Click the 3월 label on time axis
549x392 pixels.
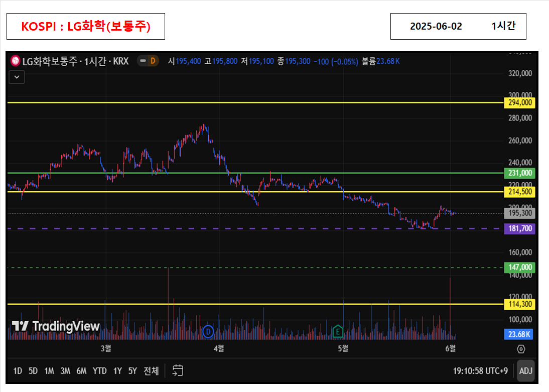pyautogui.click(x=106, y=348)
